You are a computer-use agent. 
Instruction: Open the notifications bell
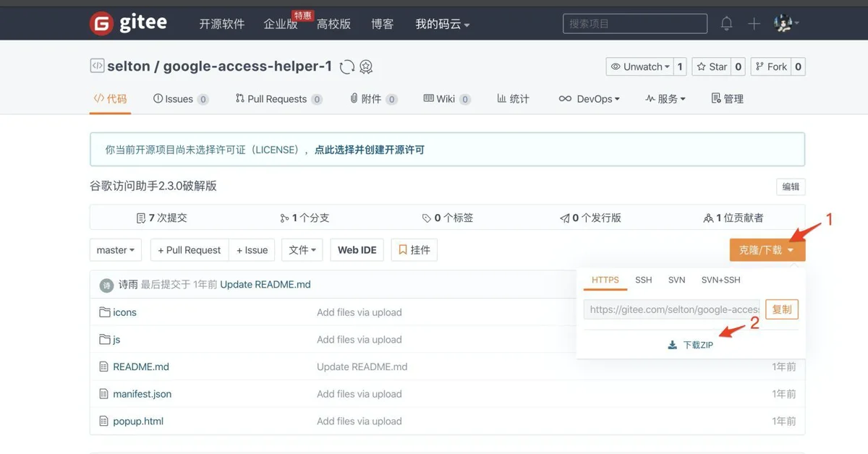(726, 24)
